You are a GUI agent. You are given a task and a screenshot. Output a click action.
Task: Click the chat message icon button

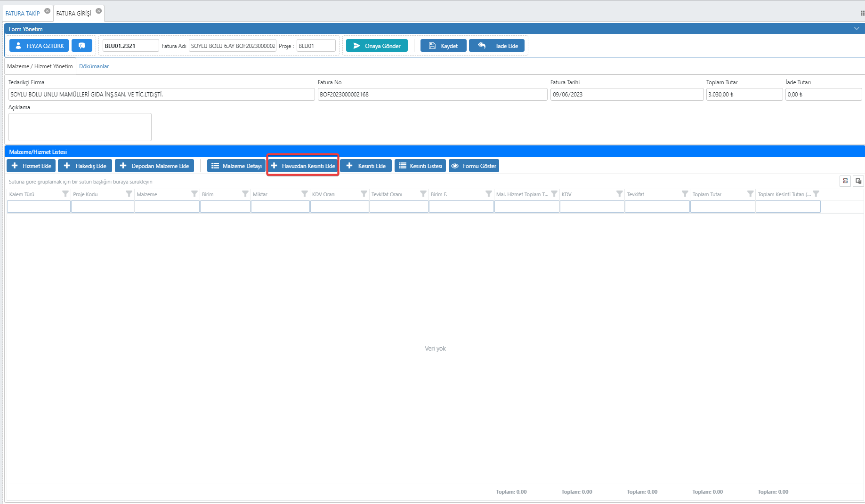point(82,46)
